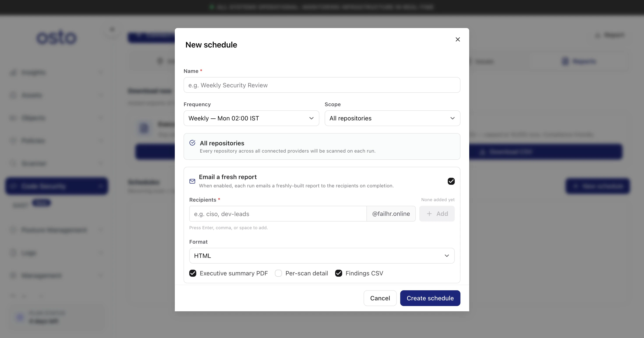The image size is (644, 338).
Task: Click the Cancel button
Action: (380, 298)
